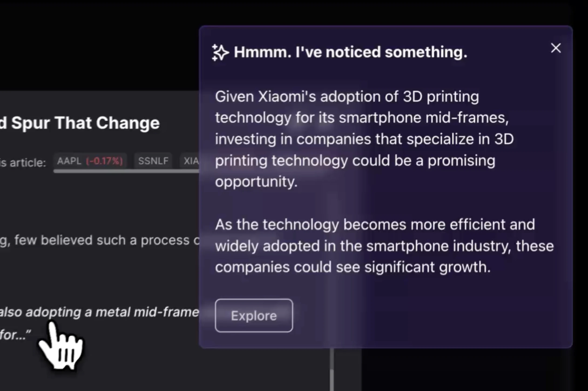This screenshot has width=588, height=391.
Task: Click the vertical scrollbar below the popup
Action: [x=332, y=369]
